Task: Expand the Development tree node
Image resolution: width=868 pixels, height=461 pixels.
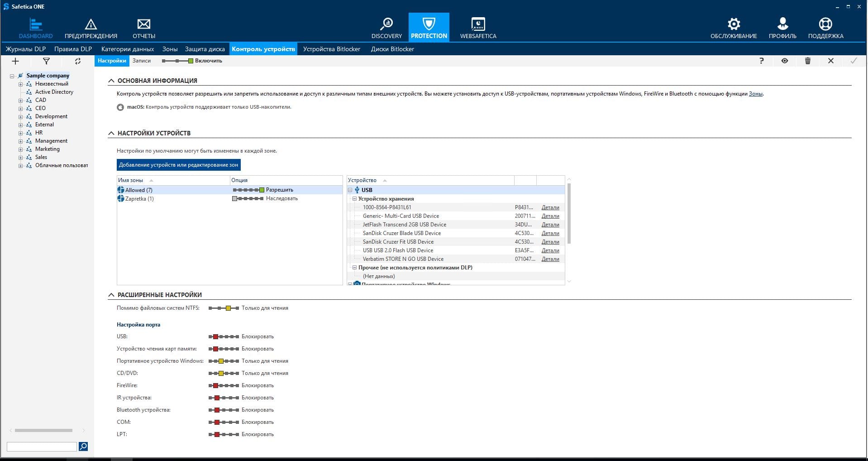Action: (x=20, y=117)
